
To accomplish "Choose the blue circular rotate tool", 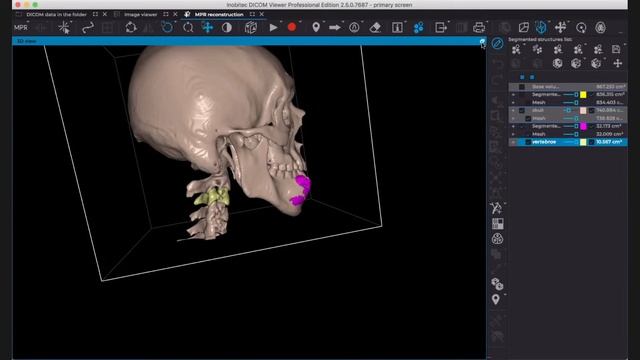I will tap(167, 28).
